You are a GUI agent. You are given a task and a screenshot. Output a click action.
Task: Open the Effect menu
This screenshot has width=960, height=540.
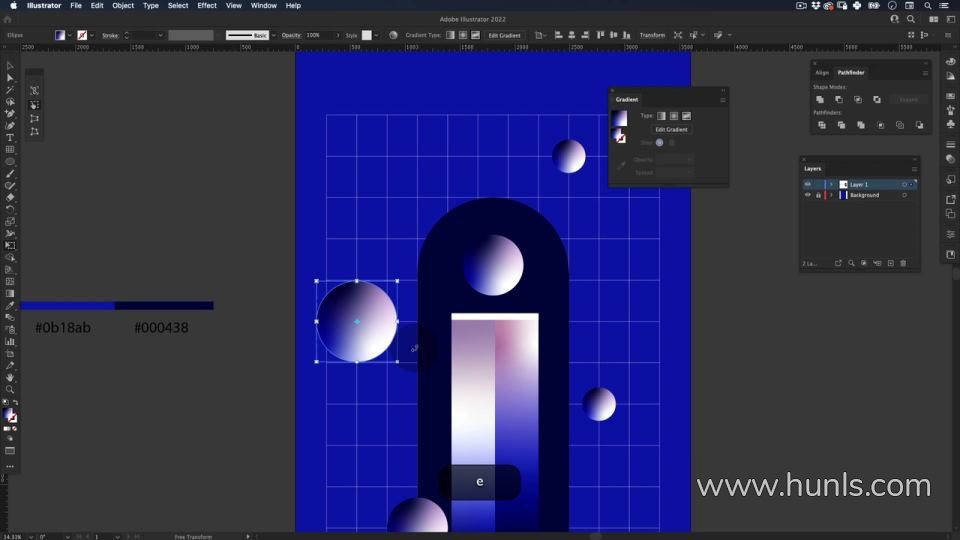click(x=207, y=6)
